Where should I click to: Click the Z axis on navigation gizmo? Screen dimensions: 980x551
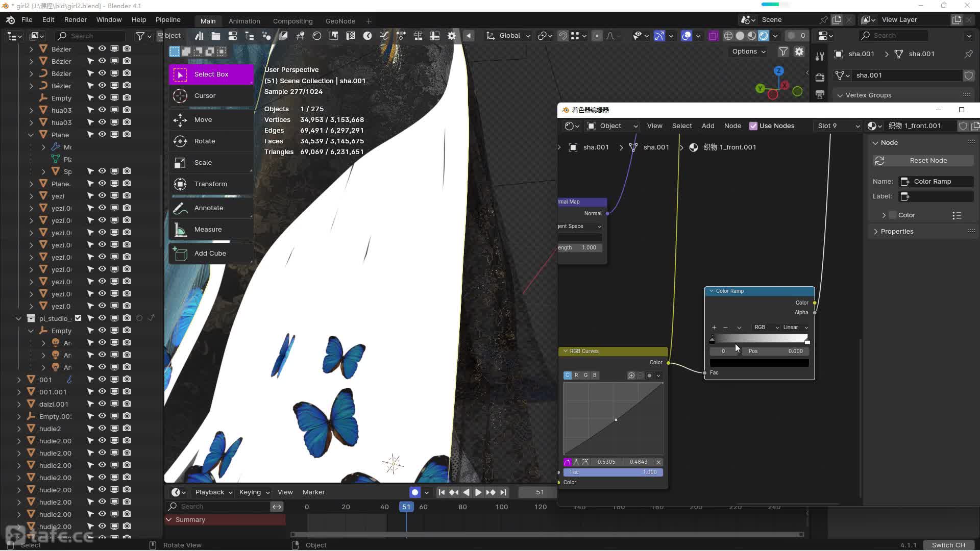778,71
